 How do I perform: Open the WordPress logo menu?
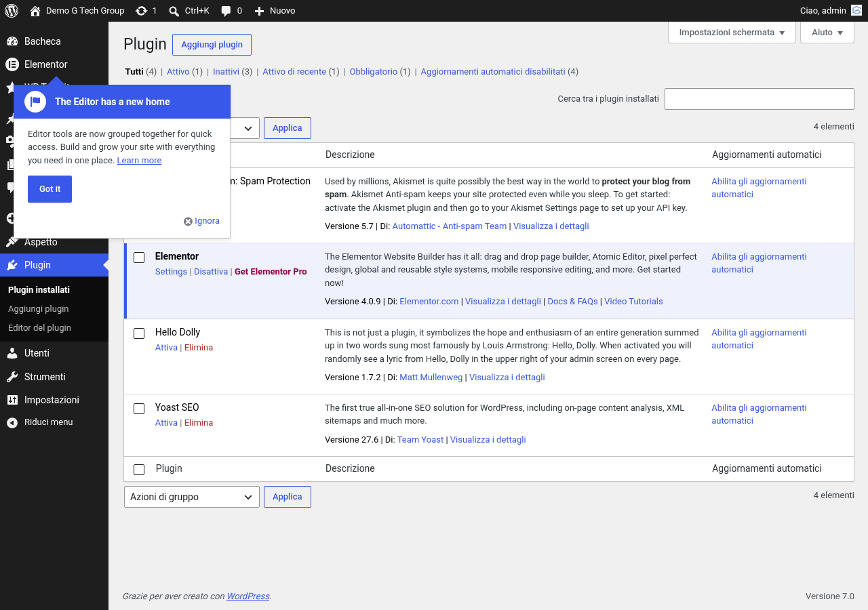pyautogui.click(x=12, y=11)
